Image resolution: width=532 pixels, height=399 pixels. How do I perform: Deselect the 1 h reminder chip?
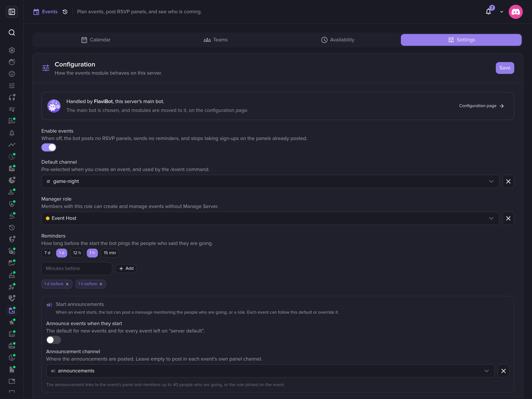(x=92, y=253)
